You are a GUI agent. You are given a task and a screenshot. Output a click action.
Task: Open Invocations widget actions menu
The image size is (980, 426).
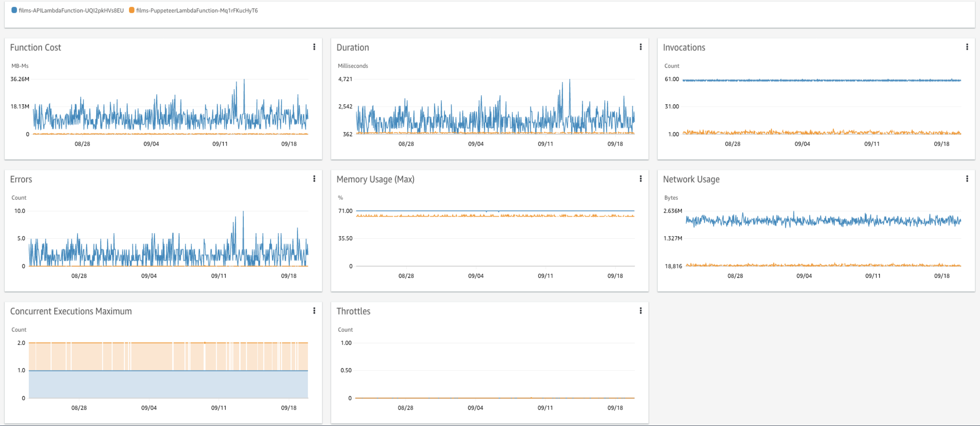point(967,47)
